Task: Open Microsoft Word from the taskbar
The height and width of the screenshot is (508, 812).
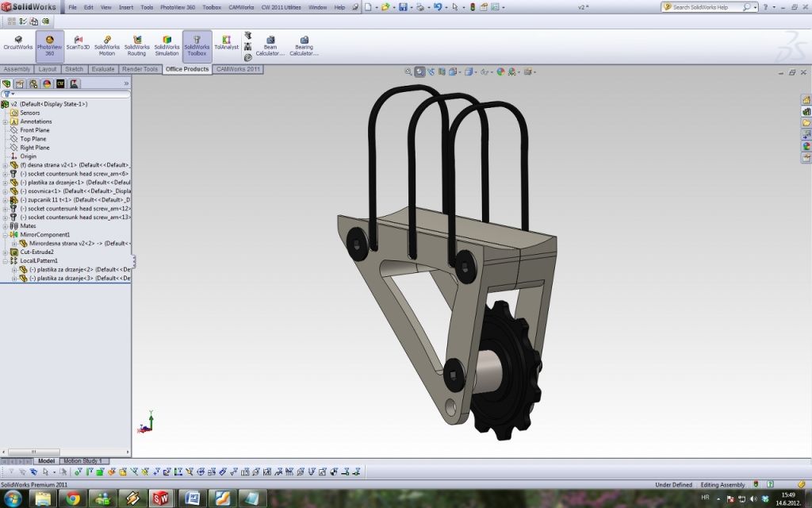Action: pyautogui.click(x=193, y=498)
